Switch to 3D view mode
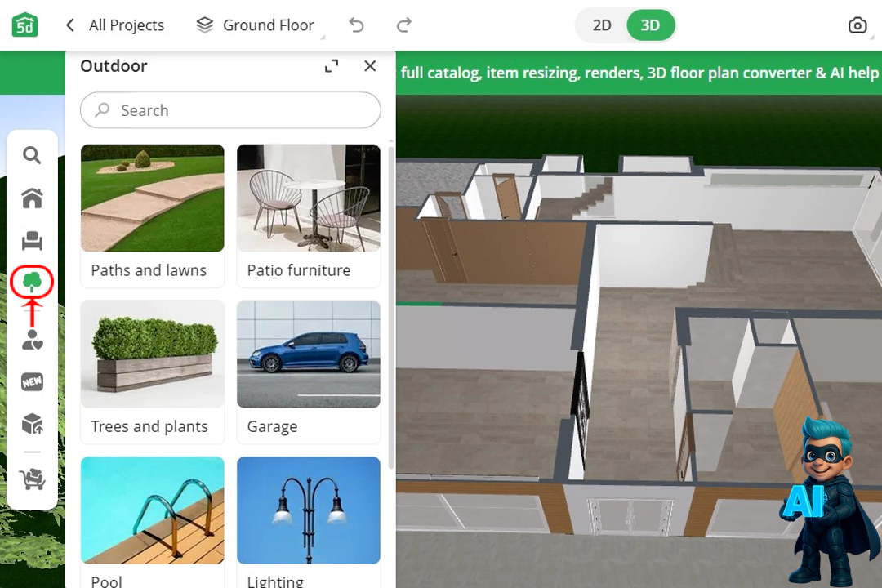882x588 pixels. click(x=650, y=25)
